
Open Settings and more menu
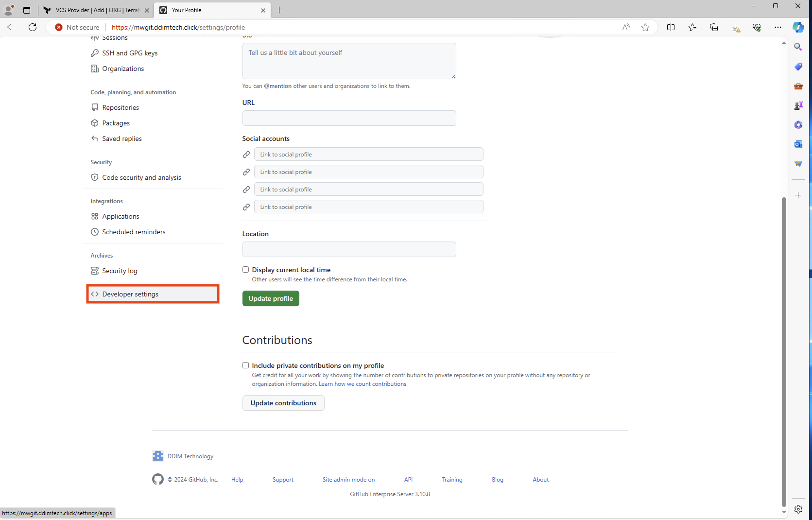(x=778, y=27)
